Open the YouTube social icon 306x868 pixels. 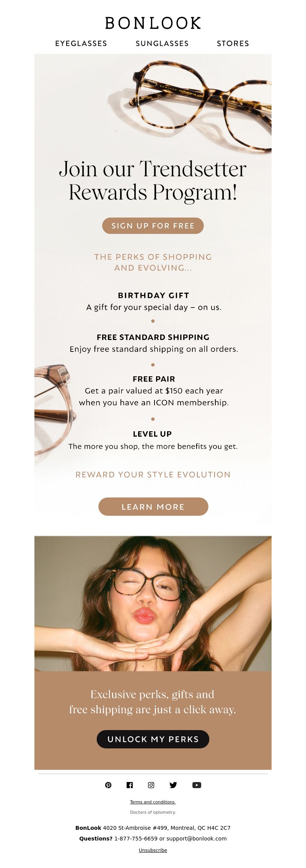[197, 785]
